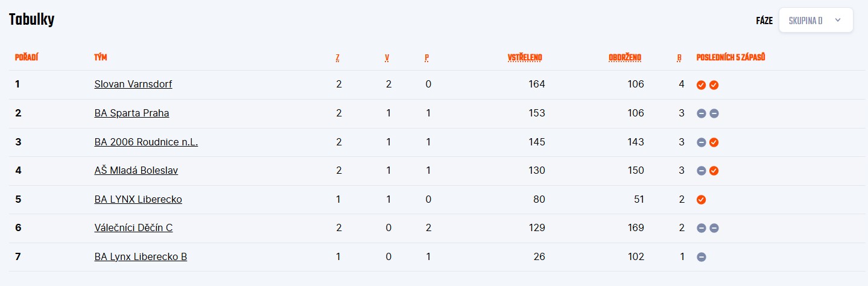Click the Vstřeleno column header
The width and height of the screenshot is (868, 286).
(525, 58)
